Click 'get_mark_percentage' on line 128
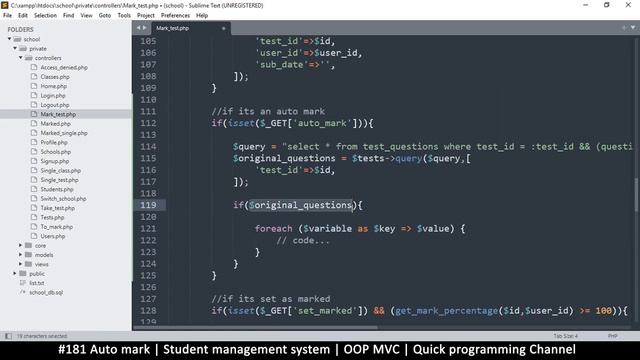Screen dimensions: 640x360 point(447,311)
